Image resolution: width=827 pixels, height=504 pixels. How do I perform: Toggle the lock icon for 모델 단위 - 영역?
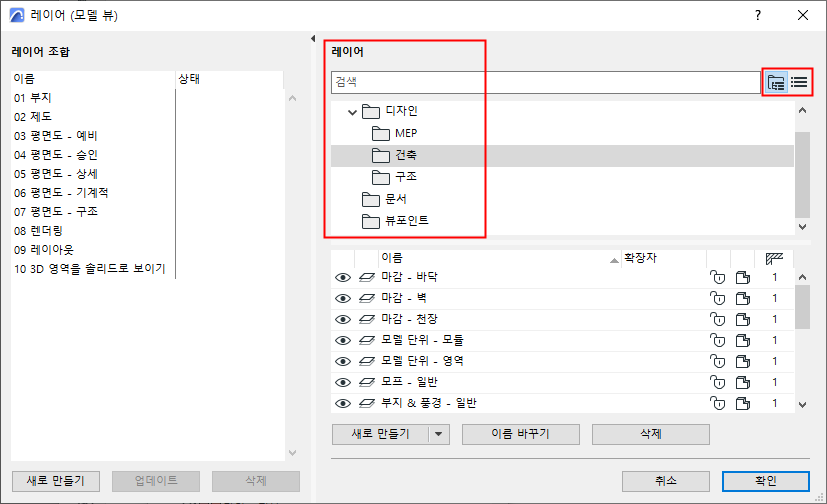click(x=717, y=362)
